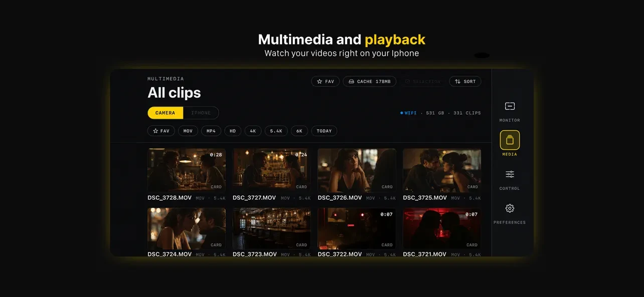Toggle the FAV filter chip
The height and width of the screenshot is (297, 644).
click(x=161, y=131)
